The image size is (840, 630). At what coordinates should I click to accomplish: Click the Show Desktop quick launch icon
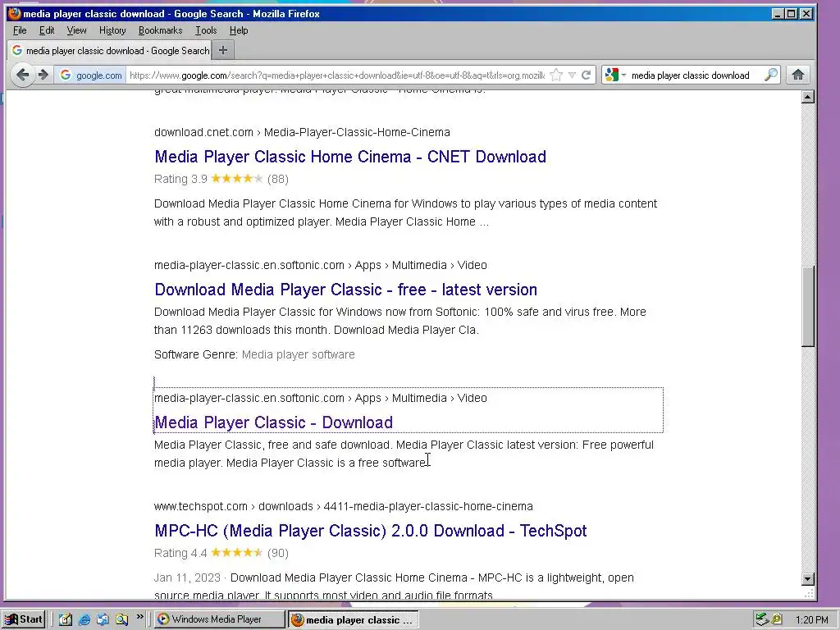[66, 619]
